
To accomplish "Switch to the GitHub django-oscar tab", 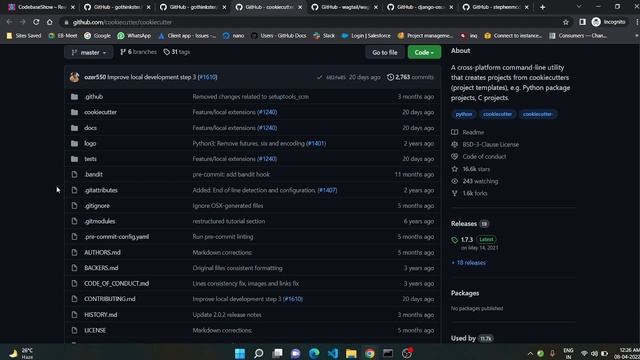I will point(421,7).
